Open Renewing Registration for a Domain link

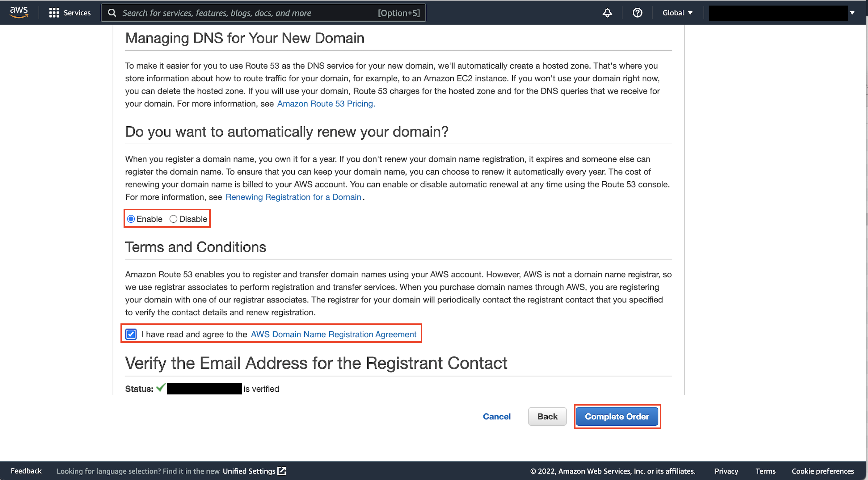tap(293, 197)
